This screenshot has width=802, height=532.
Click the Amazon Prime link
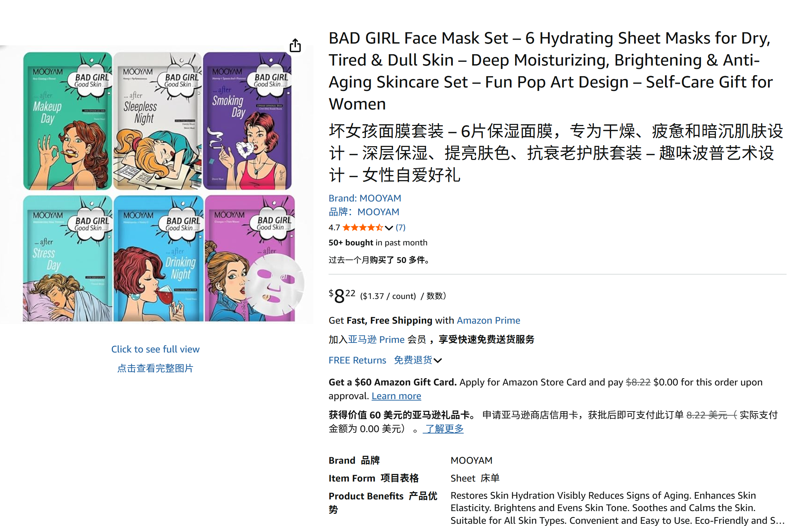tap(488, 320)
